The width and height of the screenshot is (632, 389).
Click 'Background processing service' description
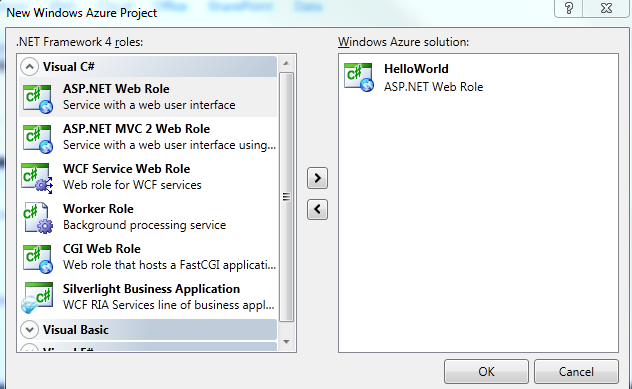pyautogui.click(x=144, y=225)
